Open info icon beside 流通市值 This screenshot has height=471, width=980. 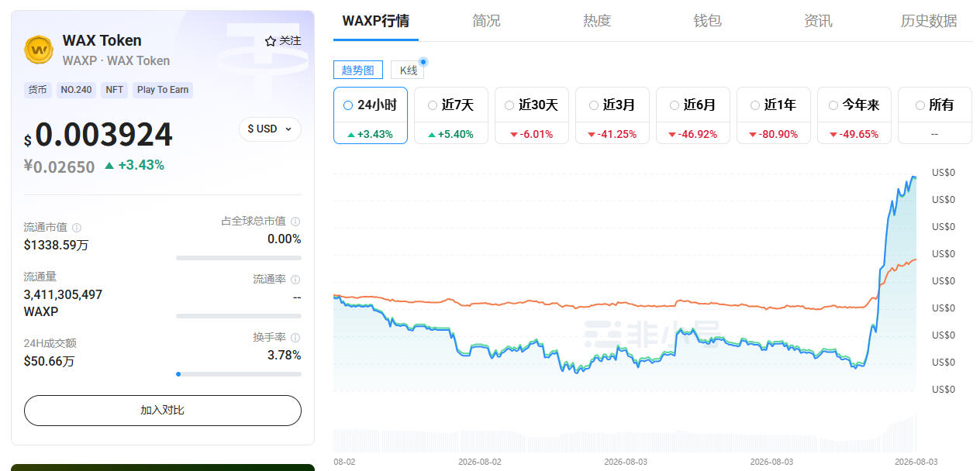coord(77,228)
